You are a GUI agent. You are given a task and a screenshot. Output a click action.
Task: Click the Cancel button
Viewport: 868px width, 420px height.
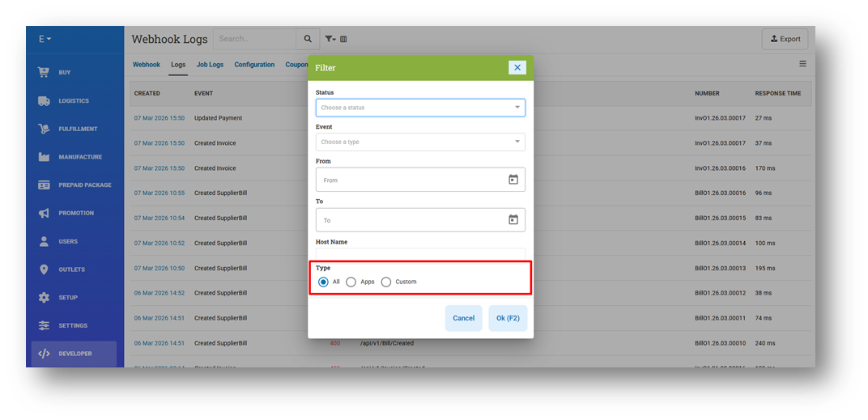point(463,318)
